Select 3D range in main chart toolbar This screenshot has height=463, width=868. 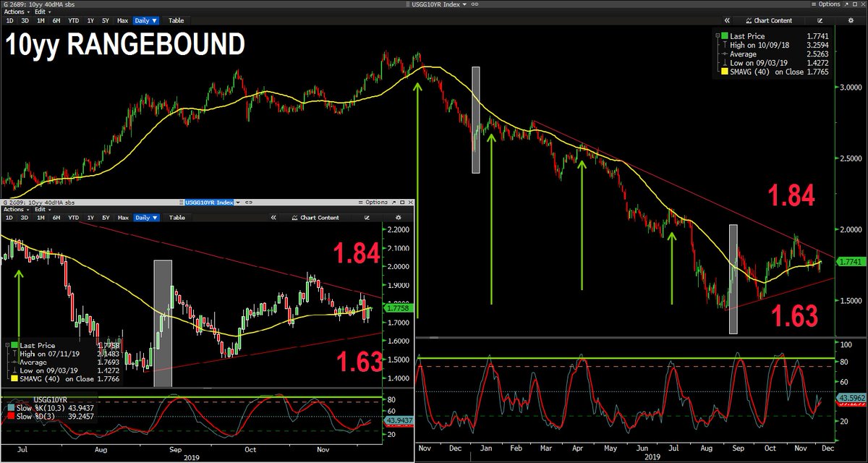[x=24, y=21]
